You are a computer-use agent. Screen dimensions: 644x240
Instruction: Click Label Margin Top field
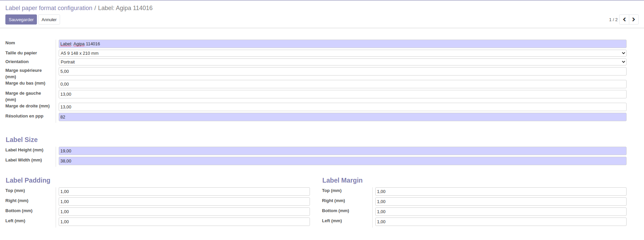[500, 191]
